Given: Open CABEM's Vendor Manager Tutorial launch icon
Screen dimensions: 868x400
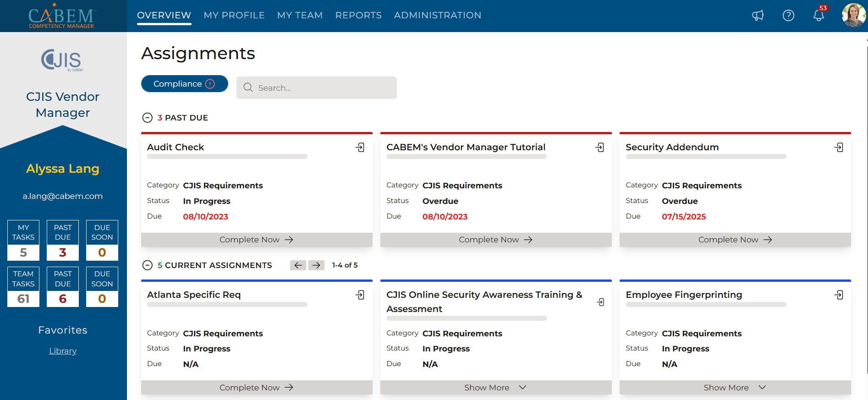Looking at the screenshot, I should point(599,147).
